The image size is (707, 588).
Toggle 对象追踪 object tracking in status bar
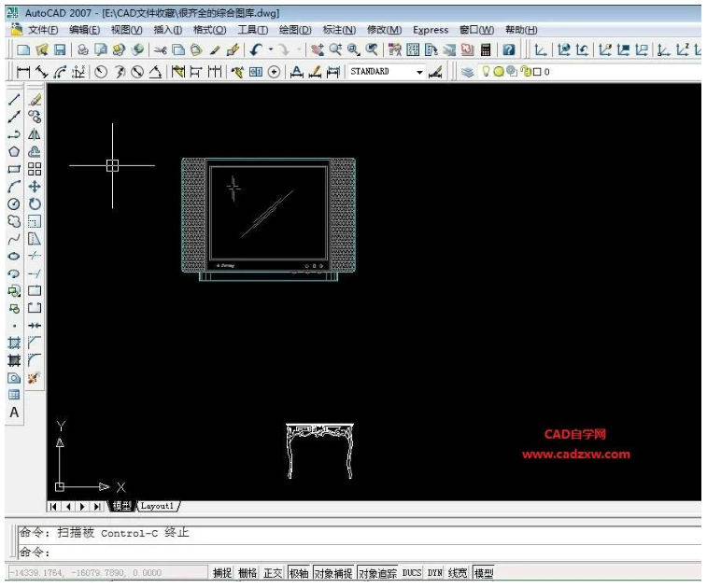click(377, 573)
